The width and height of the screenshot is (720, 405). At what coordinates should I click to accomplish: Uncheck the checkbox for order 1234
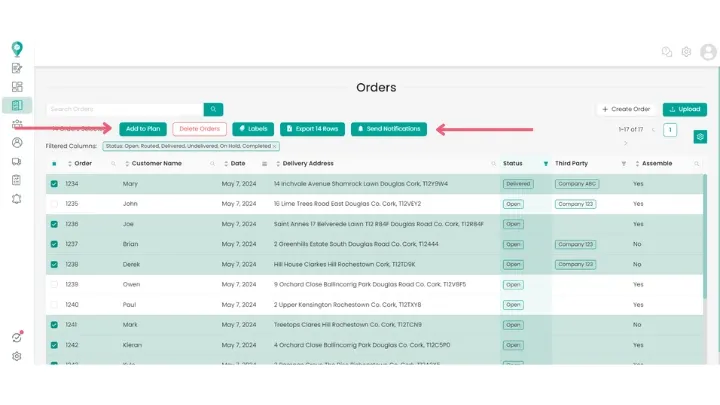pyautogui.click(x=54, y=184)
